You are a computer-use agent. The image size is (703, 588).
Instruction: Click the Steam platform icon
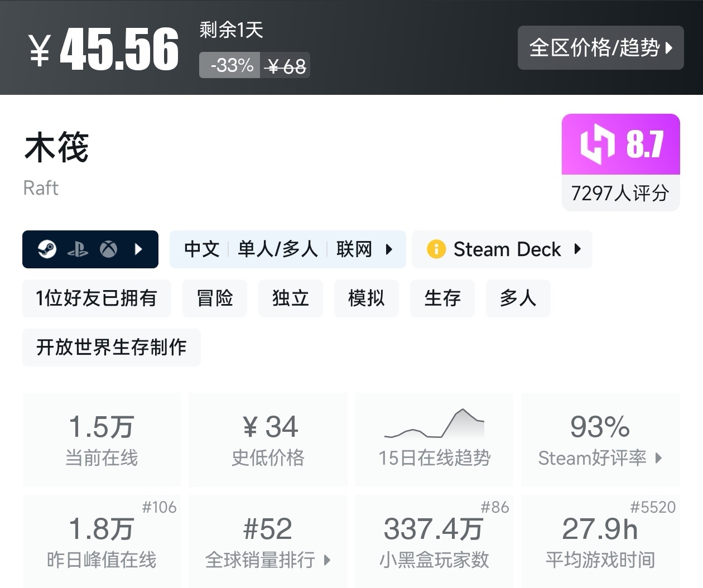click(x=47, y=249)
